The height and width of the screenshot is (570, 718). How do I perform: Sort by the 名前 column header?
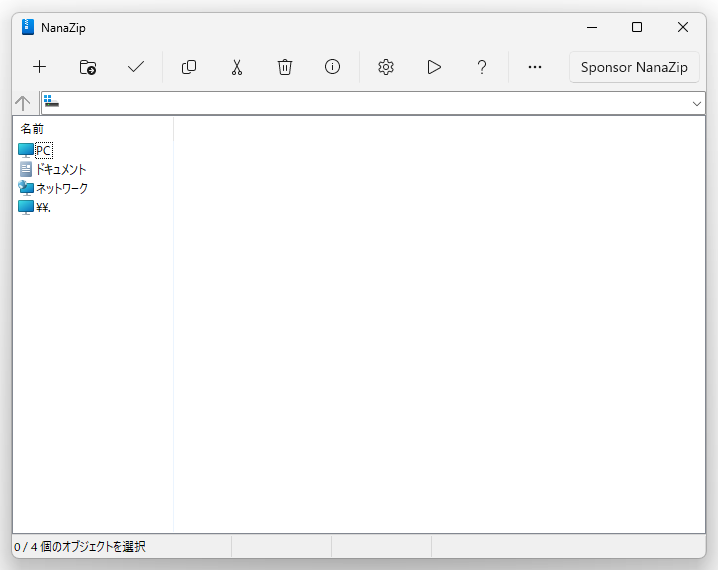pyautogui.click(x=32, y=129)
